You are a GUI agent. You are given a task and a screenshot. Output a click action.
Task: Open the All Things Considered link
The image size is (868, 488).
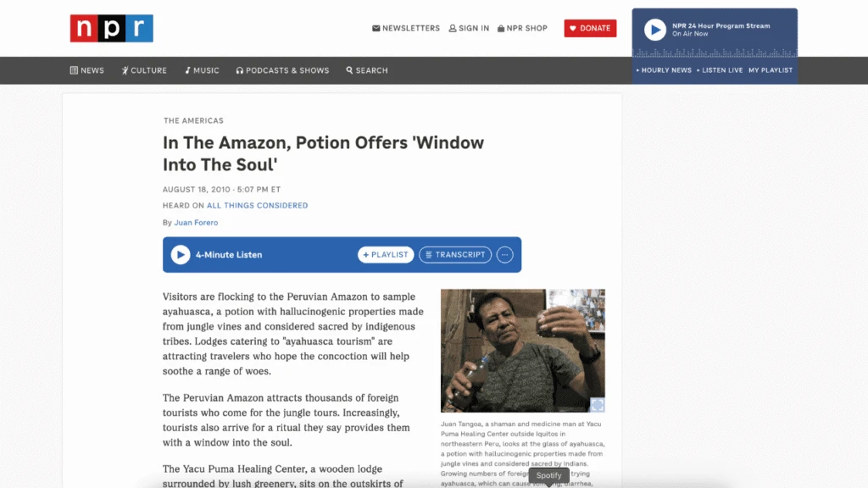(258, 205)
